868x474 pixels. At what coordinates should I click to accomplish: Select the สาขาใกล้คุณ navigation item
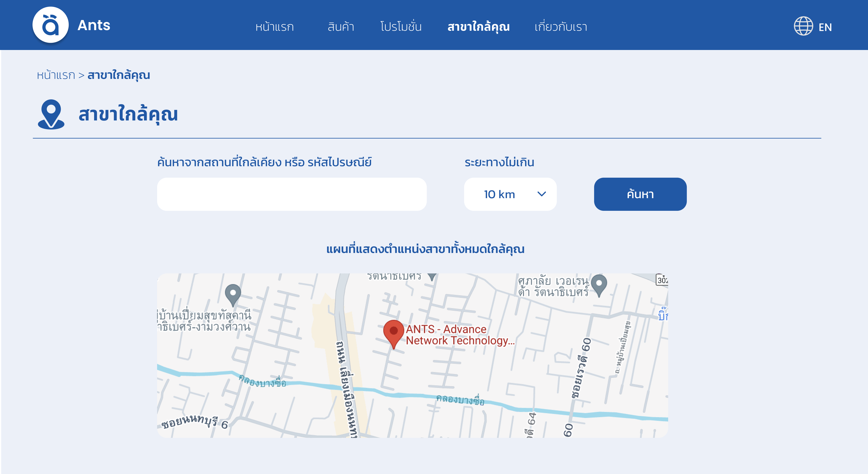478,27
